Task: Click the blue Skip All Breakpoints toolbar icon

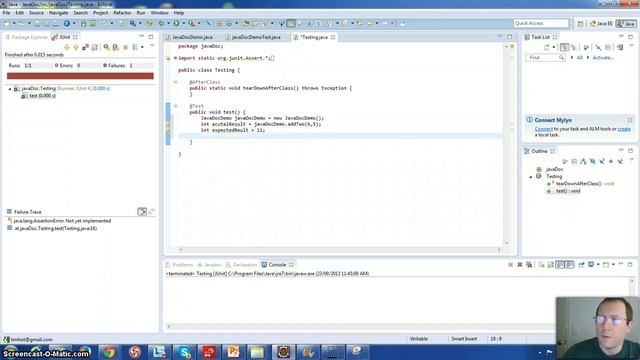Action: 208,24
